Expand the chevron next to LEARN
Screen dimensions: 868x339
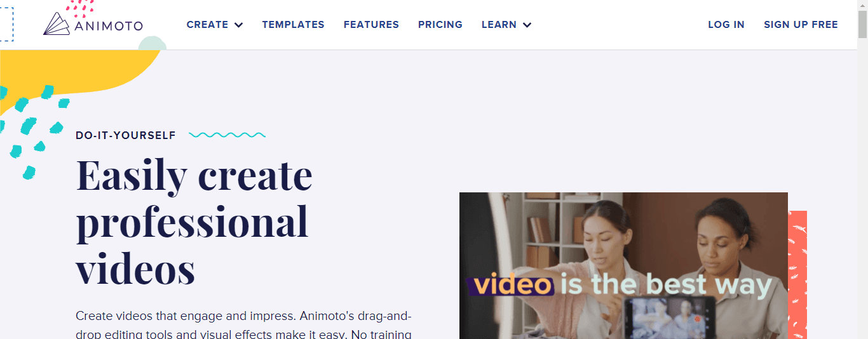(527, 25)
